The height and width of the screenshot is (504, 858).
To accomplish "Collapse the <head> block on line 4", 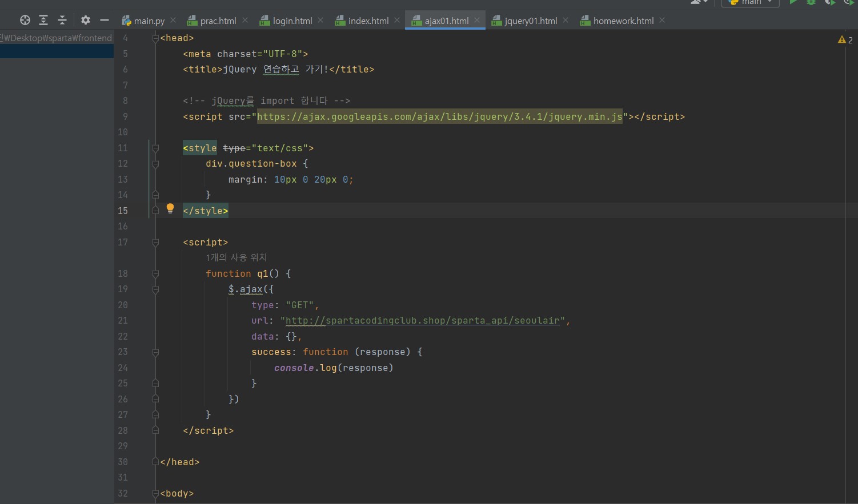I will click(155, 38).
